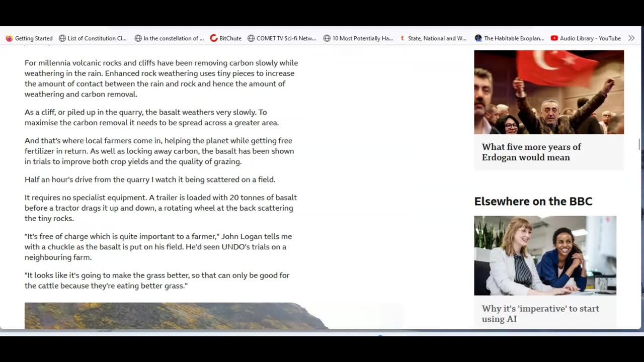Click the Firefox icon beside Getting Started
Screen dimensions: 644x362
[9, 38]
